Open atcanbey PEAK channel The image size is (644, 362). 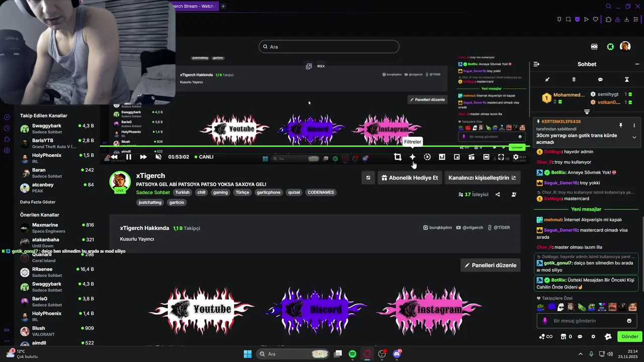point(57,188)
